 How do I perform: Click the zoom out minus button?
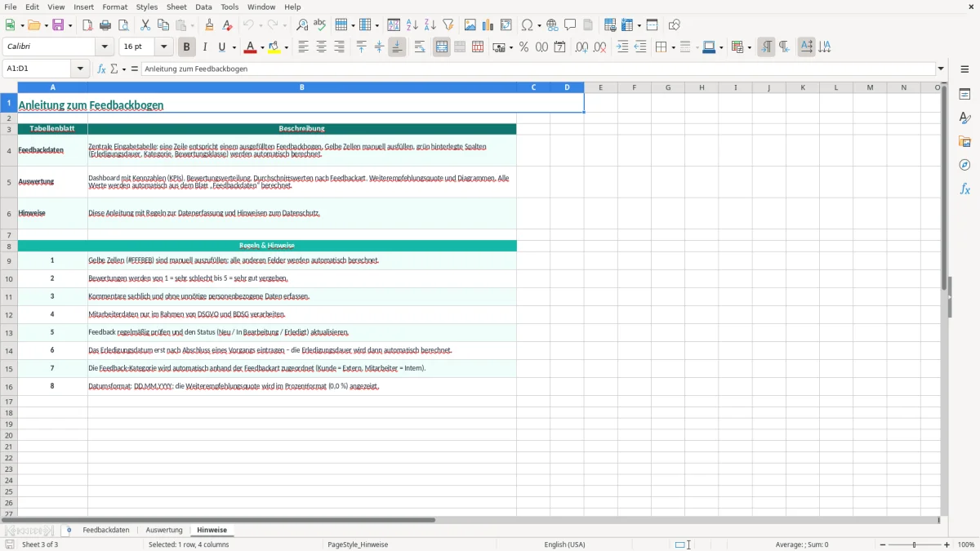pos(882,544)
